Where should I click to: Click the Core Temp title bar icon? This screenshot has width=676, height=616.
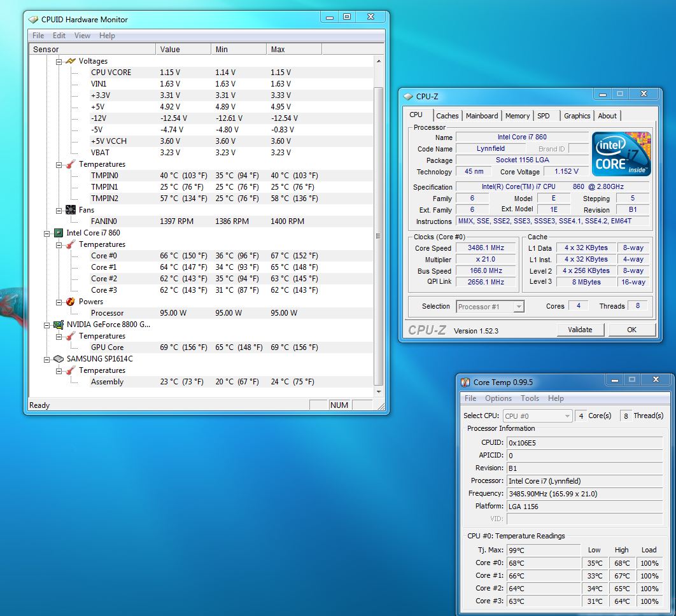465,382
